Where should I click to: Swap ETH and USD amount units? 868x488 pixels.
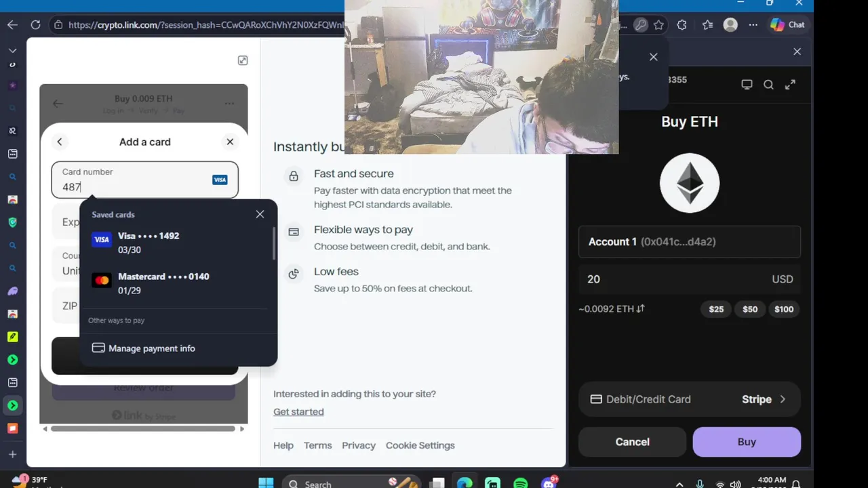640,308
